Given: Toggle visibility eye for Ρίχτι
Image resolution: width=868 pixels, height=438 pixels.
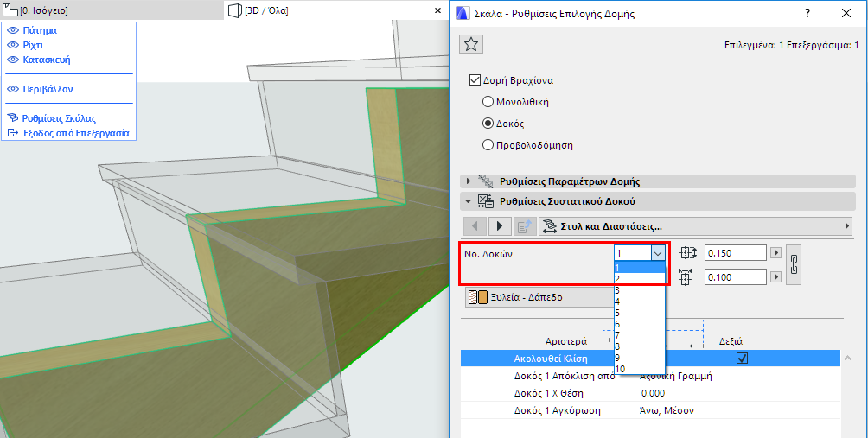Looking at the screenshot, I should [13, 45].
